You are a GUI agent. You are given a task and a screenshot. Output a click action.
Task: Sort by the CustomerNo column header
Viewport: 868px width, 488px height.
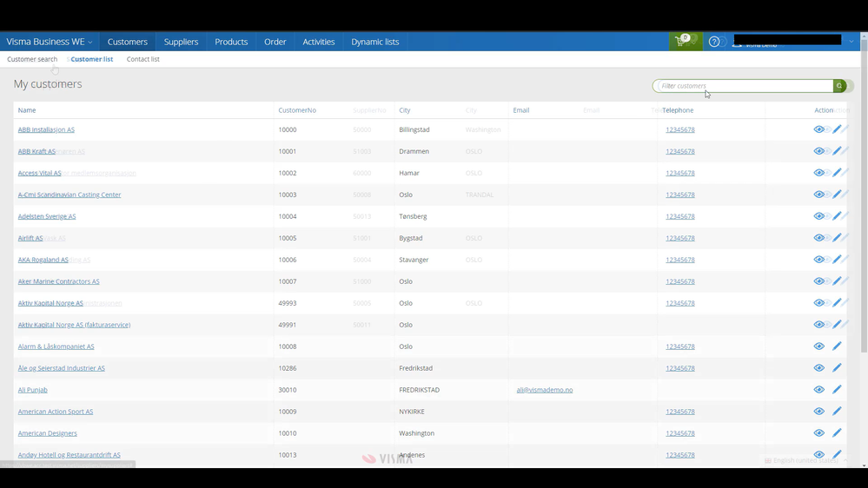tap(297, 110)
